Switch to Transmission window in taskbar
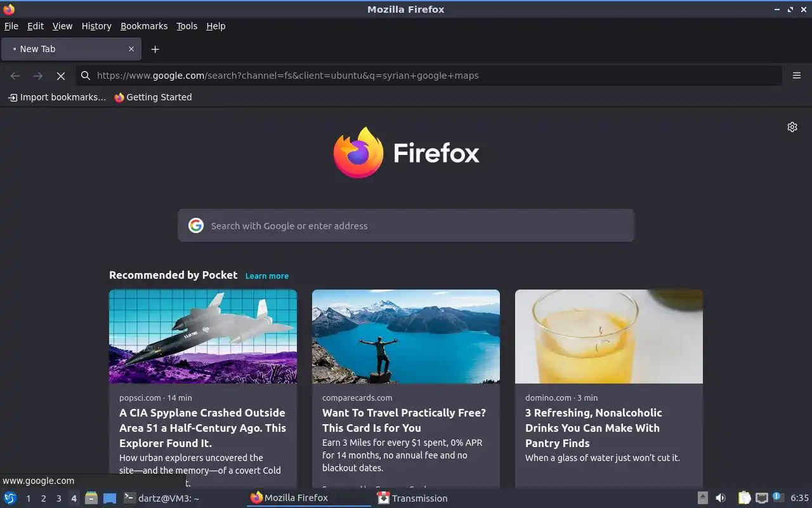Viewport: 812px width, 508px height. click(414, 498)
